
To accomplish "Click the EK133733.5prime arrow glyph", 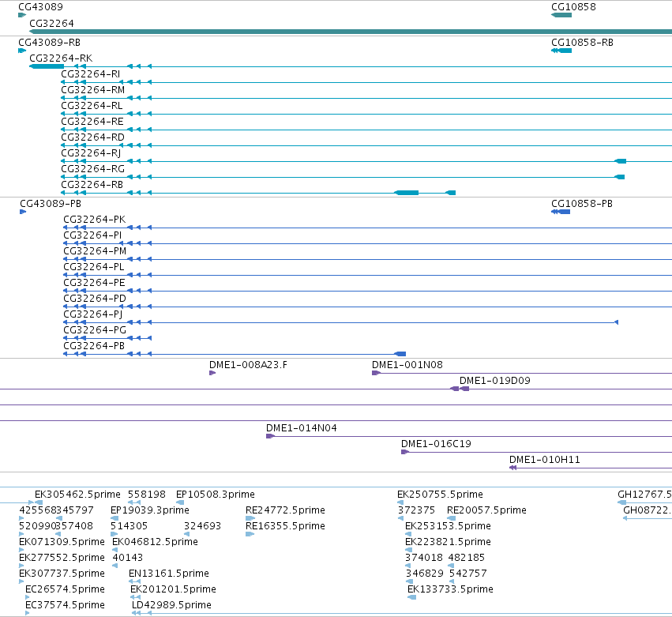I will click(412, 598).
